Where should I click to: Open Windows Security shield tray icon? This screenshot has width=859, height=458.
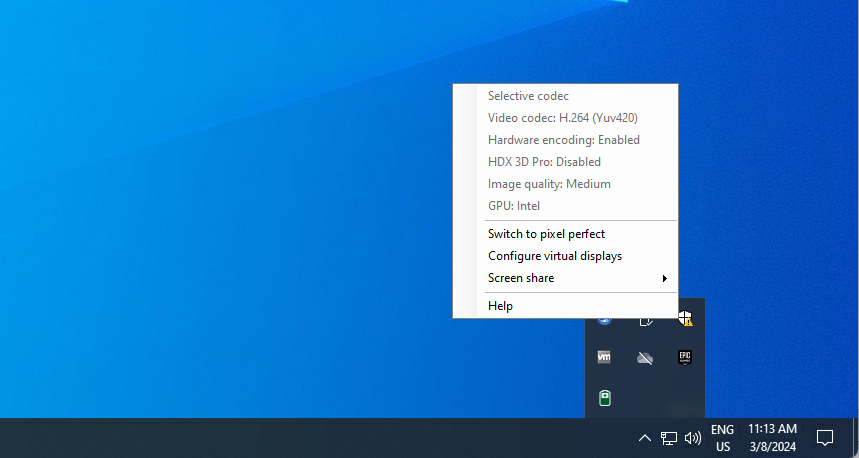click(x=686, y=320)
